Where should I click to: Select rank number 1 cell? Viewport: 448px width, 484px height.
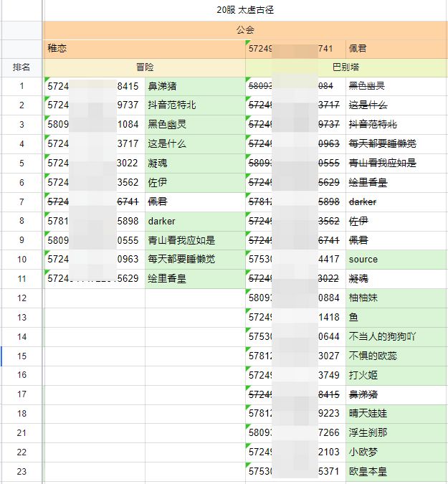coord(22,86)
